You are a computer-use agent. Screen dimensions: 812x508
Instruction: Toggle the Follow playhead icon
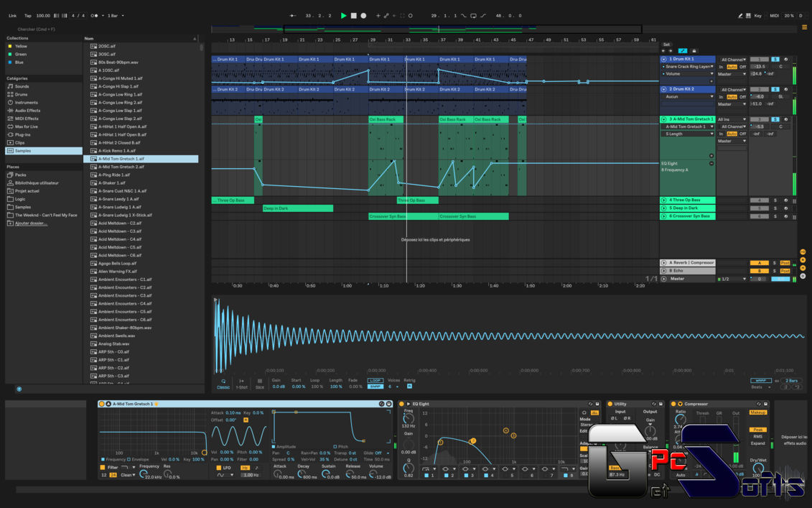coord(293,16)
